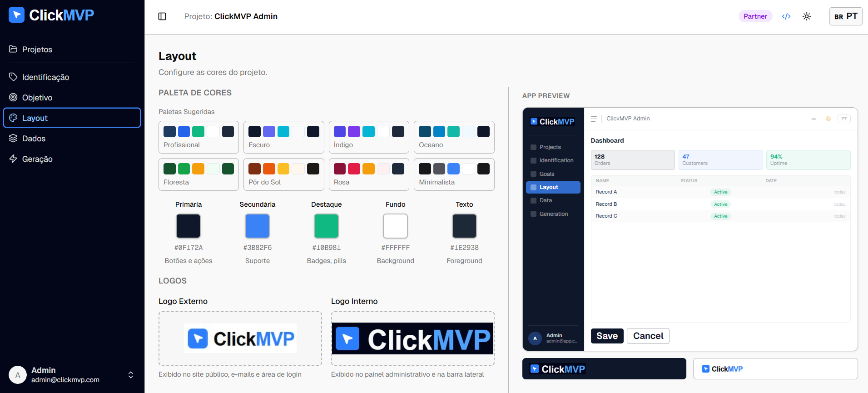Open the Texto color picker swatch
The width and height of the screenshot is (868, 393).
tap(465, 226)
